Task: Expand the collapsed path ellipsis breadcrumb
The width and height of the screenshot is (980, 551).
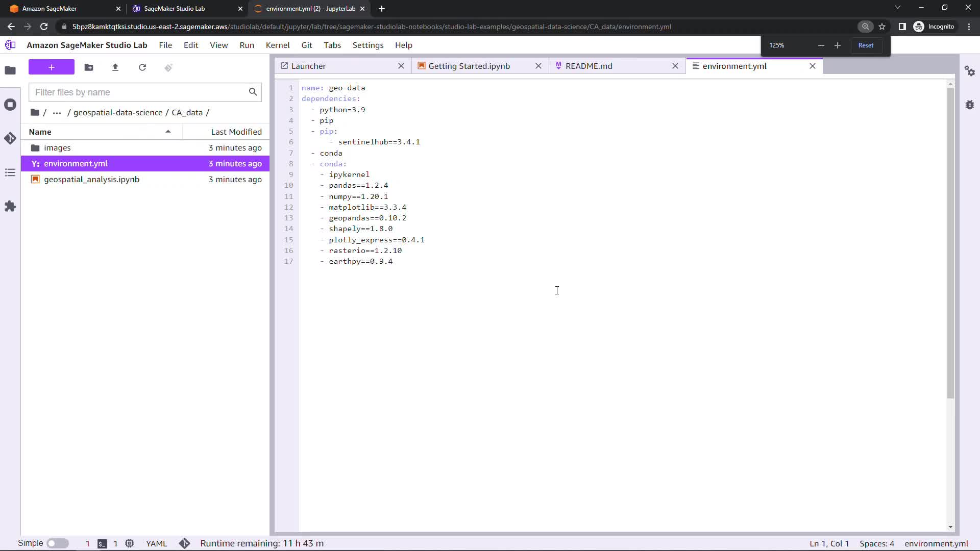Action: [x=57, y=113]
